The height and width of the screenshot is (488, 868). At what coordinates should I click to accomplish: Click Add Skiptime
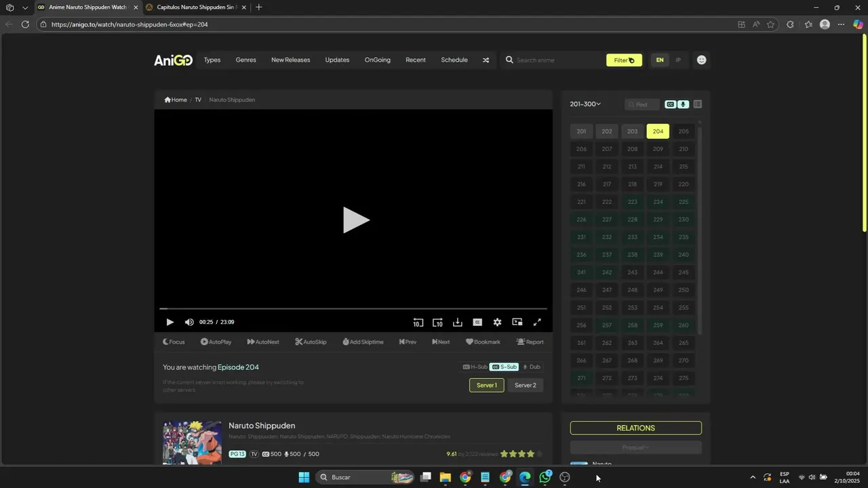click(x=363, y=342)
